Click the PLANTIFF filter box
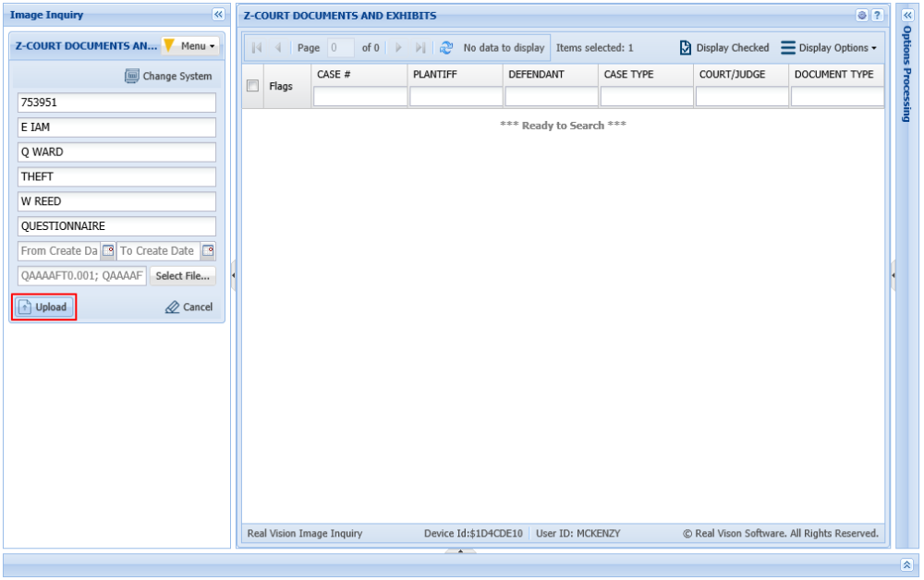This screenshot has height=580, width=924. (456, 97)
